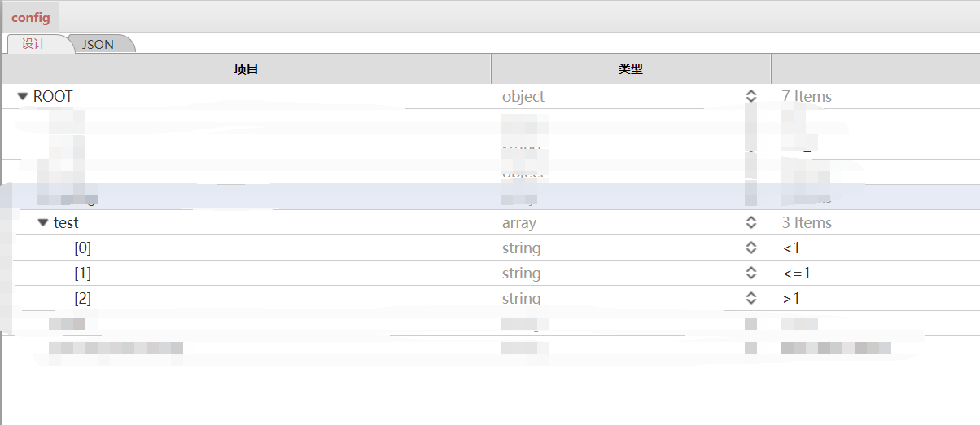Select the [0] array item row
This screenshot has height=425, width=980.
82,248
